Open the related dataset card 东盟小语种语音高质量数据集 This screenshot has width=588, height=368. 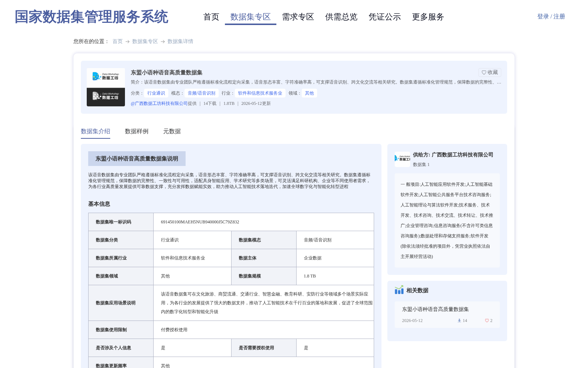(447, 315)
